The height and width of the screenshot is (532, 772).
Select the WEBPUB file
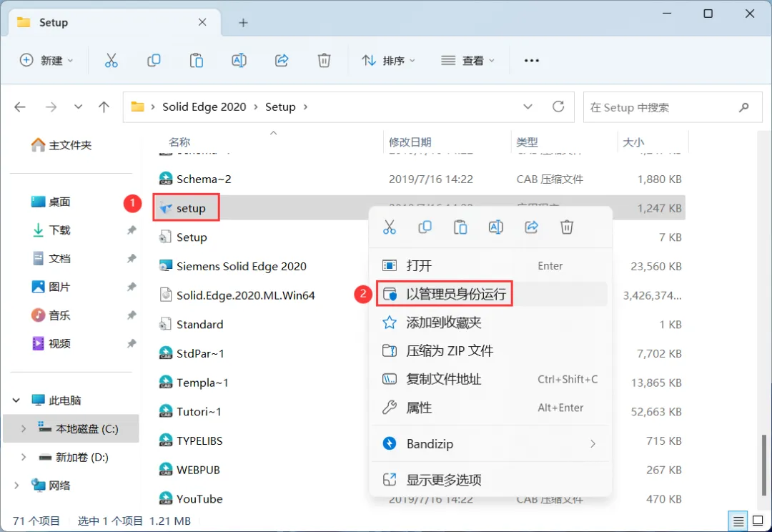click(x=189, y=470)
